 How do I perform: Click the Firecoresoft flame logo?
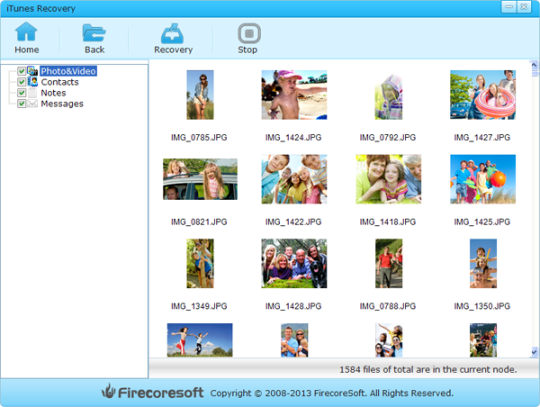click(x=108, y=391)
